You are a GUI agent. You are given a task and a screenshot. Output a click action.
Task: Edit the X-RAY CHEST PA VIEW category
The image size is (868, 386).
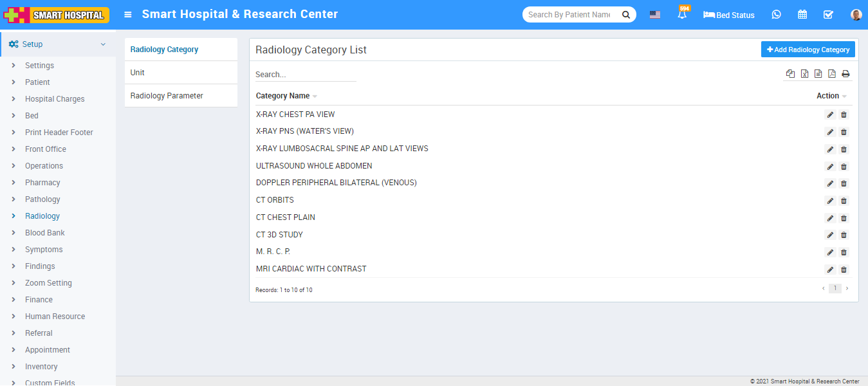[830, 115]
